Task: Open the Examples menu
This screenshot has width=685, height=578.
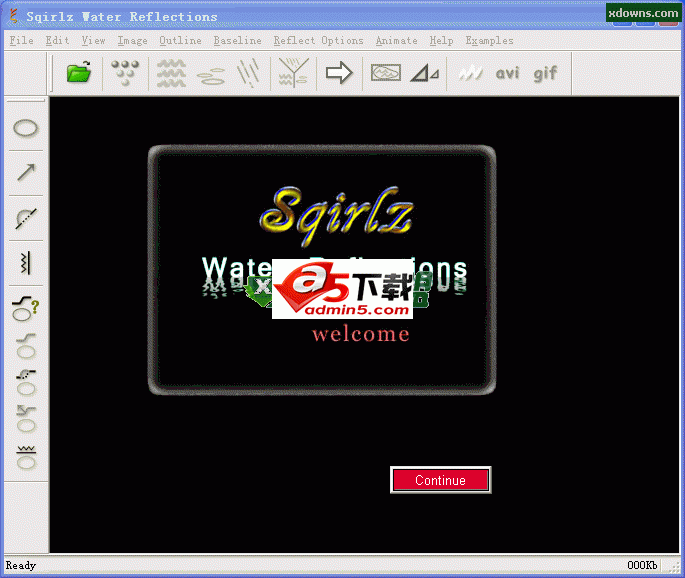Action: click(489, 41)
